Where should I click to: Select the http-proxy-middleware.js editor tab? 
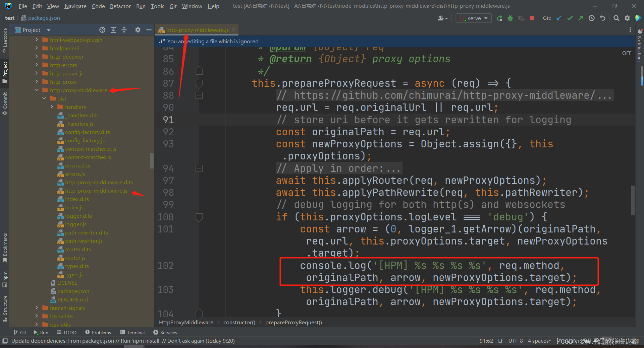(197, 30)
